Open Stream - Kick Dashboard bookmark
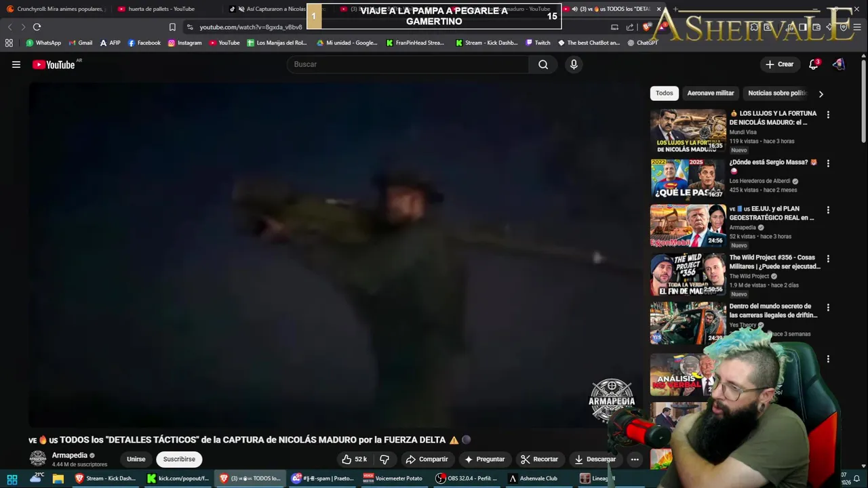 pos(486,43)
